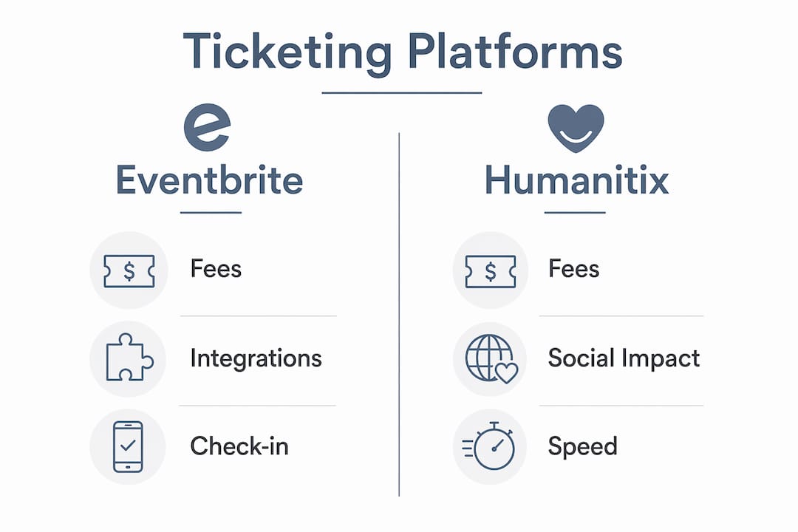This screenshot has width=798, height=532.
Task: Click the globe with heart icon
Action: pos(491,358)
